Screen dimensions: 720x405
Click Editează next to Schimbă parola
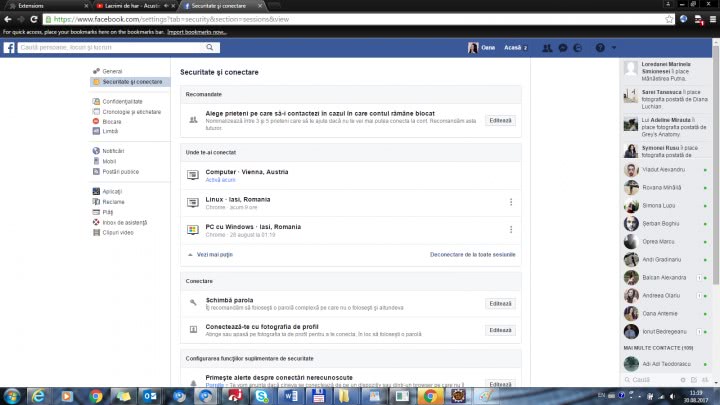(x=500, y=303)
